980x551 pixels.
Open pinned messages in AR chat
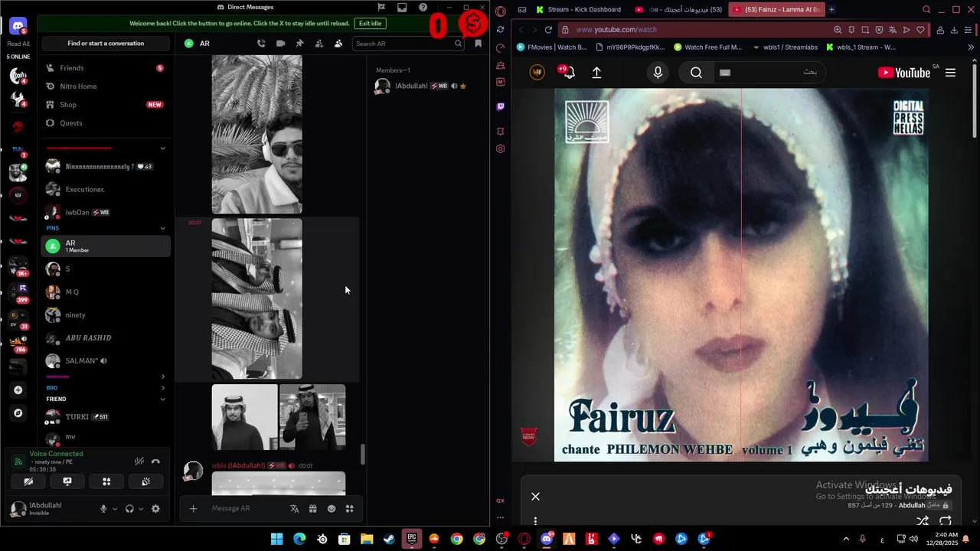pos(299,44)
